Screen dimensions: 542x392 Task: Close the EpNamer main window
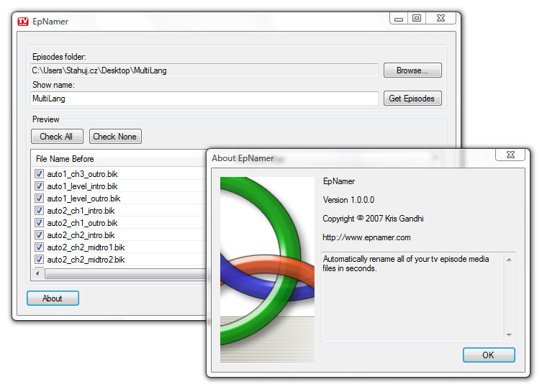pyautogui.click(x=441, y=18)
